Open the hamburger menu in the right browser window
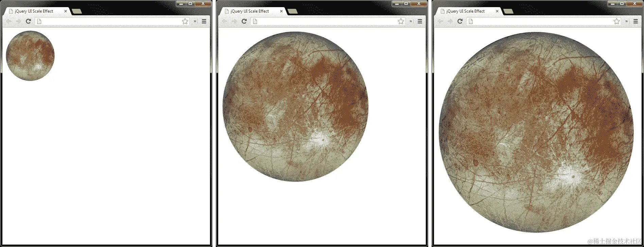Viewport: 644px width, 247px height. (636, 21)
